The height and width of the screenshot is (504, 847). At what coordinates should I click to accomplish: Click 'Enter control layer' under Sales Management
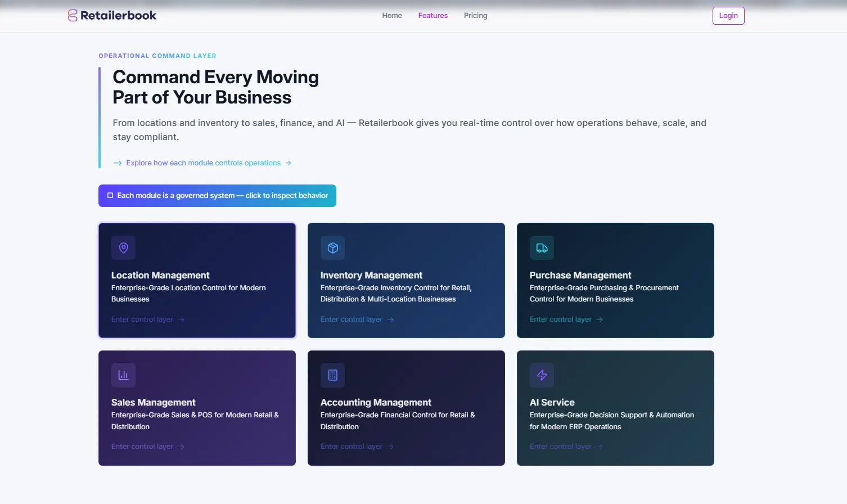click(x=142, y=447)
